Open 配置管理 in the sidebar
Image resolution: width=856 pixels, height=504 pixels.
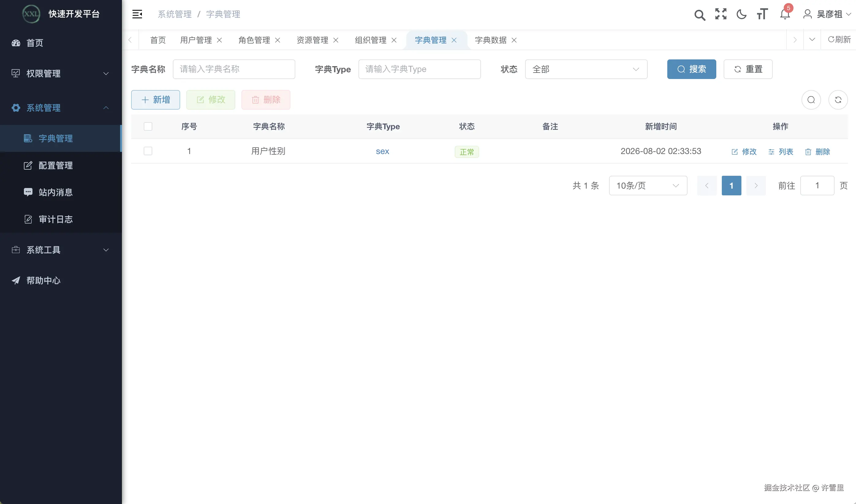point(61,165)
